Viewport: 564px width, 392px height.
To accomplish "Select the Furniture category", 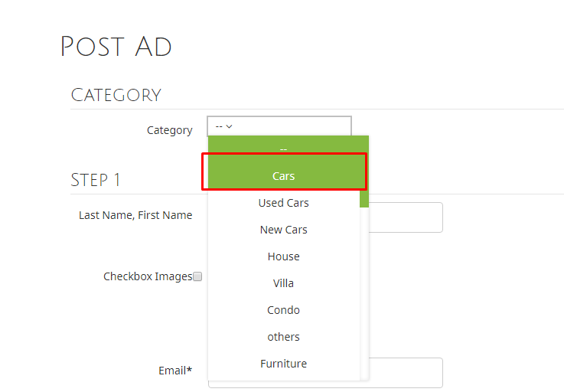I will (284, 364).
